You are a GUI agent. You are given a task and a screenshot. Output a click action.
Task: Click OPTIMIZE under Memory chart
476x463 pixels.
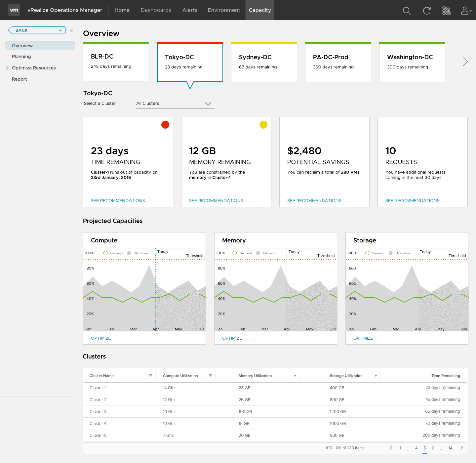(232, 338)
